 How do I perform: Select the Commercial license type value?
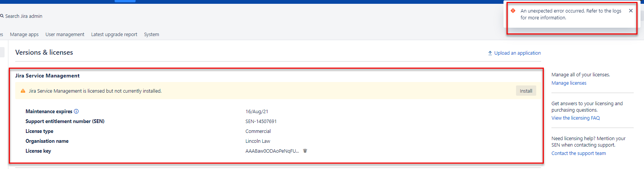click(258, 131)
